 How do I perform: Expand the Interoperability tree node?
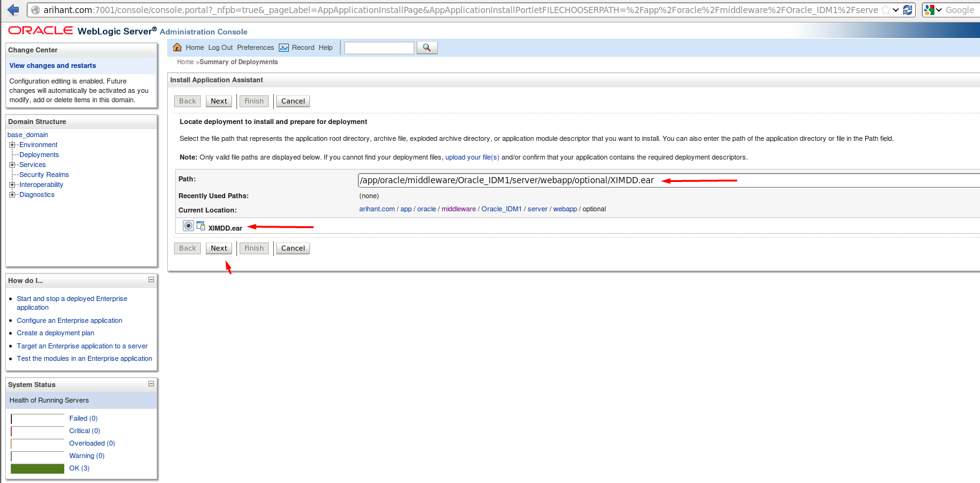[x=12, y=184]
